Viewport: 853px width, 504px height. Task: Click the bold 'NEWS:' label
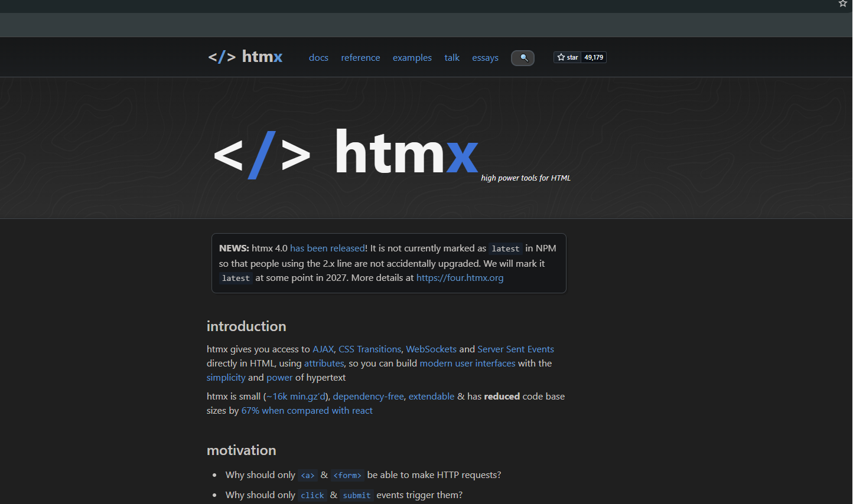coord(234,248)
